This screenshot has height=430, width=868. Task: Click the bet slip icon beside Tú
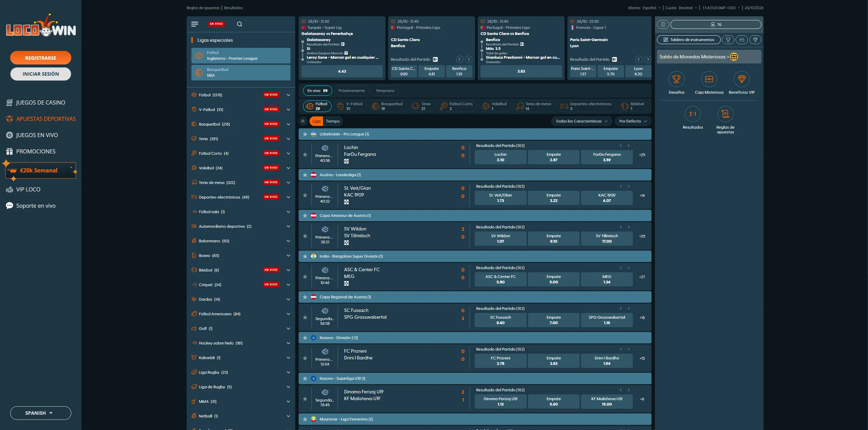point(663,24)
